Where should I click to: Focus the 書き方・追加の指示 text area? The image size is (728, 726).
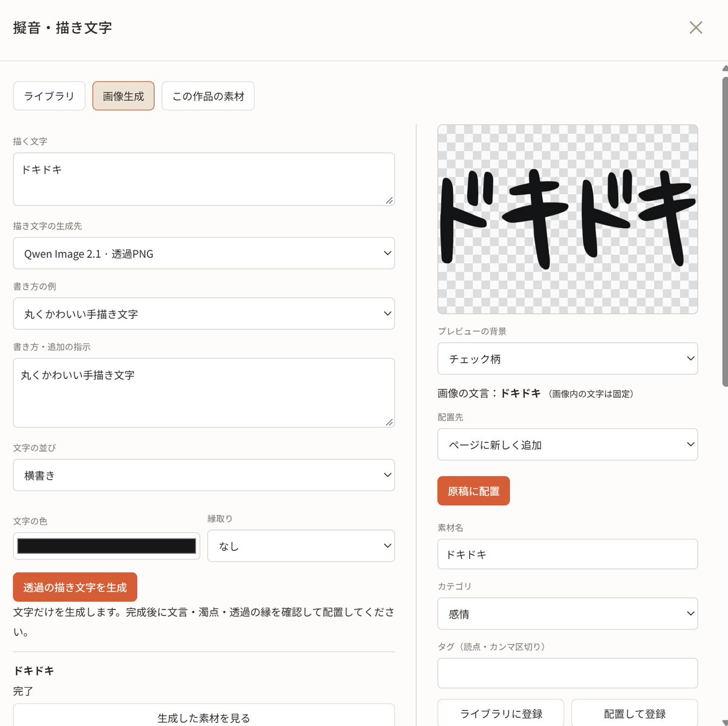(204, 392)
